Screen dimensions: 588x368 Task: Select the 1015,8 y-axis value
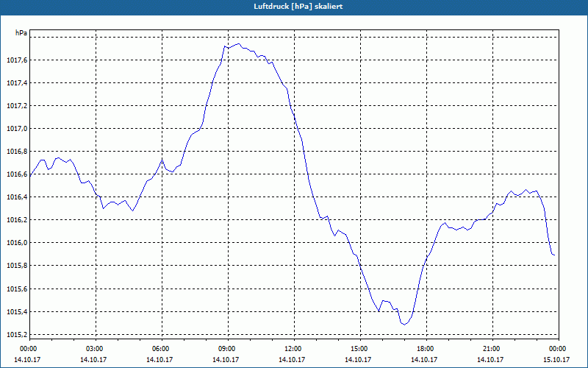pyautogui.click(x=17, y=266)
